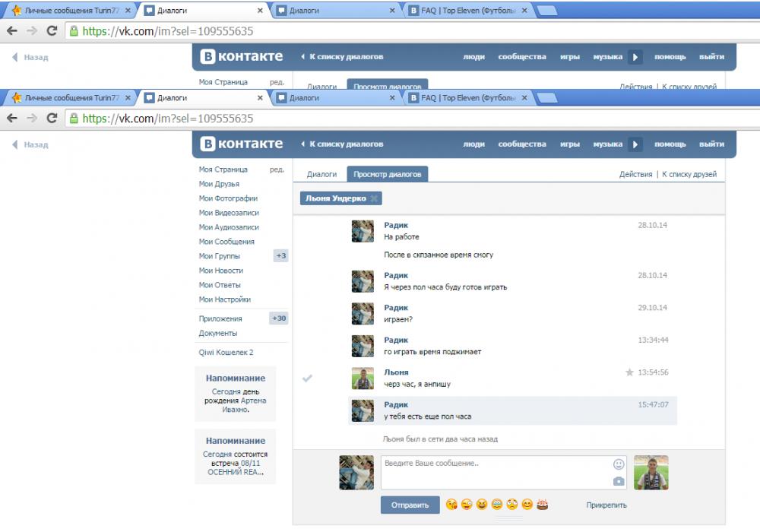Select the Льоня message via its checkmark

coord(307,378)
